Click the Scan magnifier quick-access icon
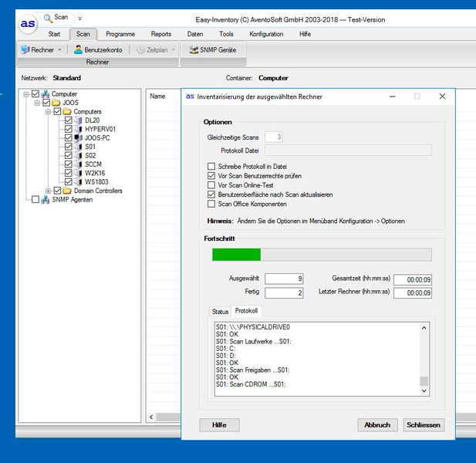 [x=48, y=19]
